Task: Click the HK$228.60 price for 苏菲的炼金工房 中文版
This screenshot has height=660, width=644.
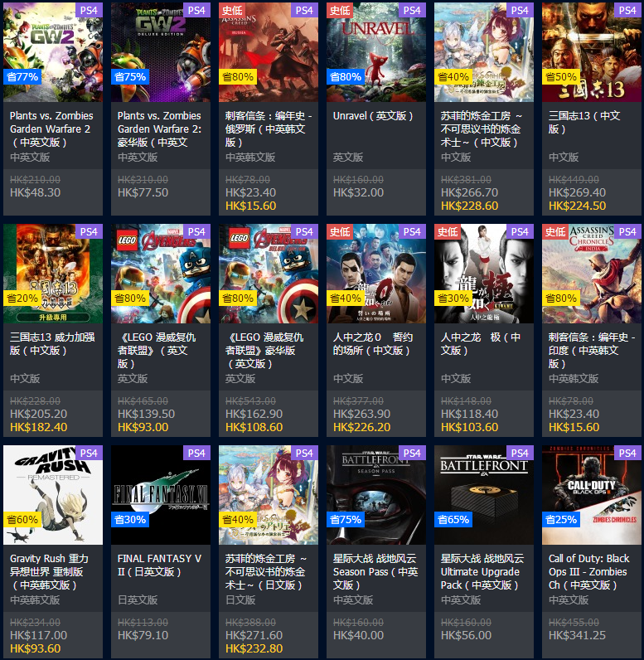Action: (x=469, y=206)
